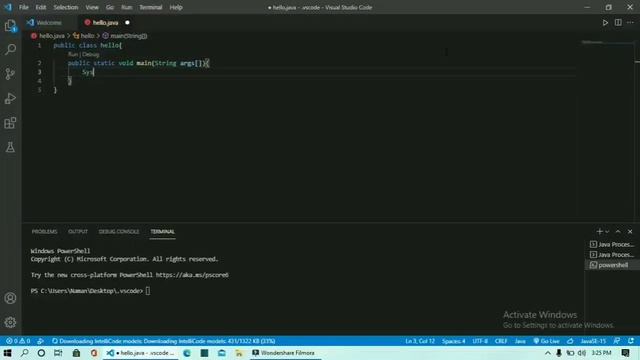Open Task View in the taskbar
The height and width of the screenshot is (360, 640).
pos(58,353)
